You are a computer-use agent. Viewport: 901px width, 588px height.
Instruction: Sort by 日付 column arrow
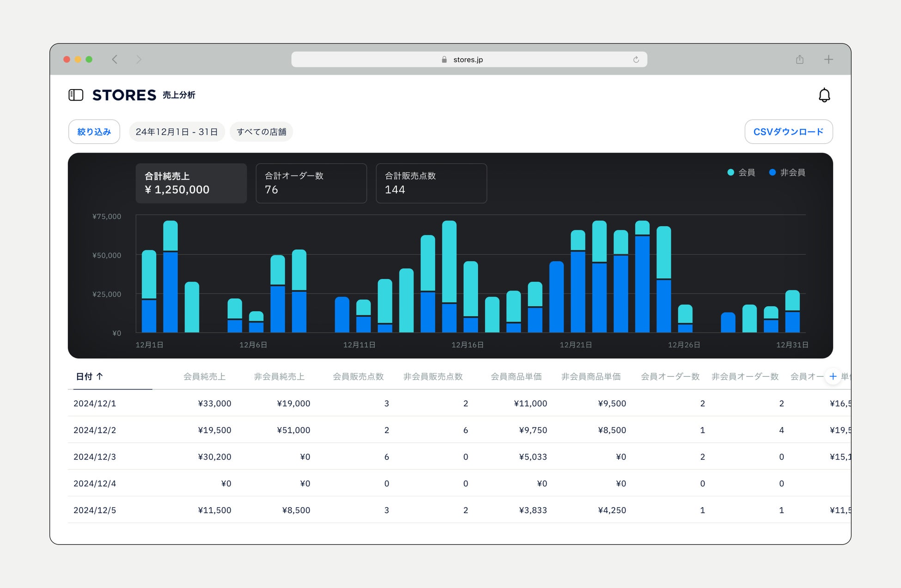[x=99, y=376]
